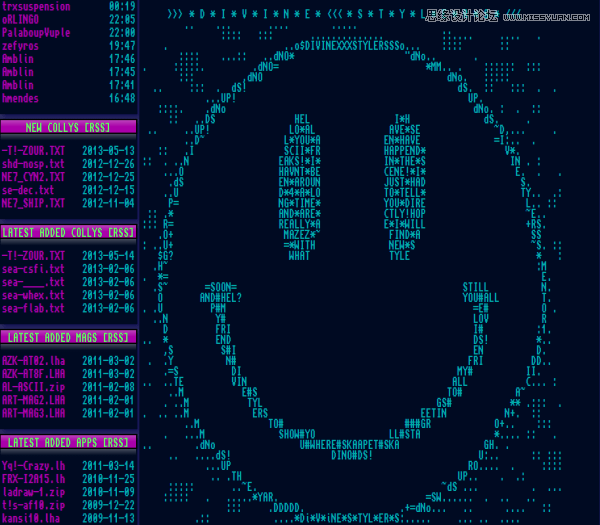Click the 19:47 time next to zefyros
Image resolution: width=600 pixels, height=525 pixels.
(x=122, y=46)
